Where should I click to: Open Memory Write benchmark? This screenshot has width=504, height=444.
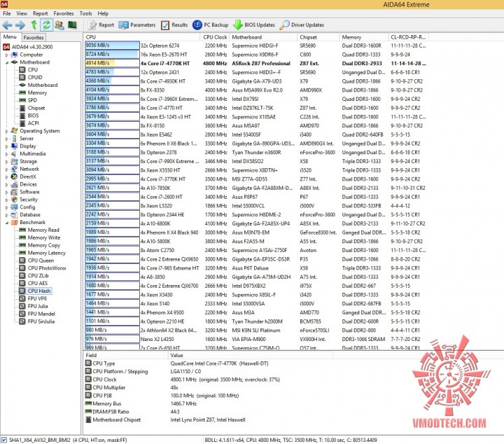point(40,238)
